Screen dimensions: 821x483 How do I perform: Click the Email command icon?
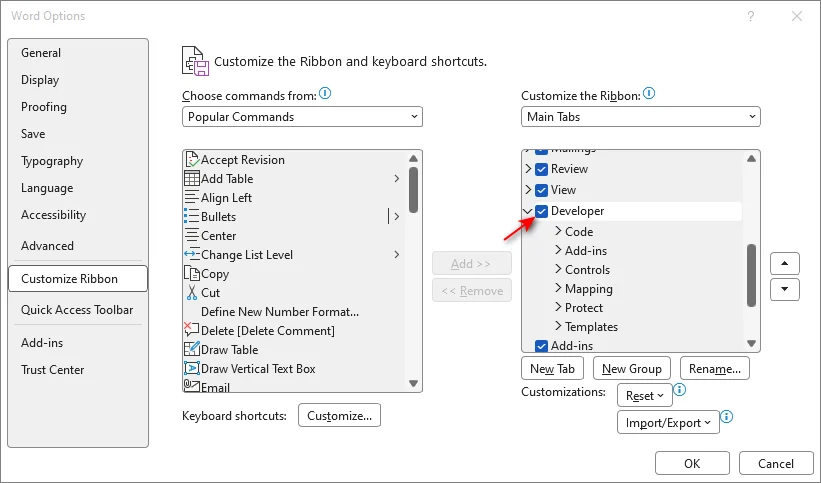(x=192, y=386)
